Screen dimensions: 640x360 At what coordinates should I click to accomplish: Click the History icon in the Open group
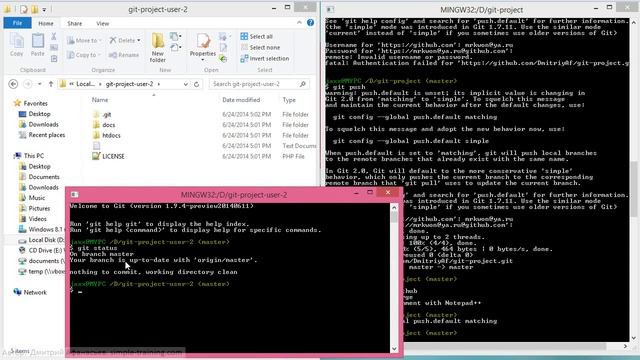point(223,59)
